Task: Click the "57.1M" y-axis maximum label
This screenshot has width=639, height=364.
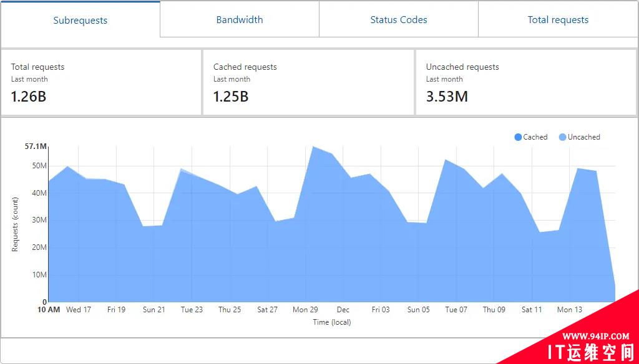Action: coord(36,146)
